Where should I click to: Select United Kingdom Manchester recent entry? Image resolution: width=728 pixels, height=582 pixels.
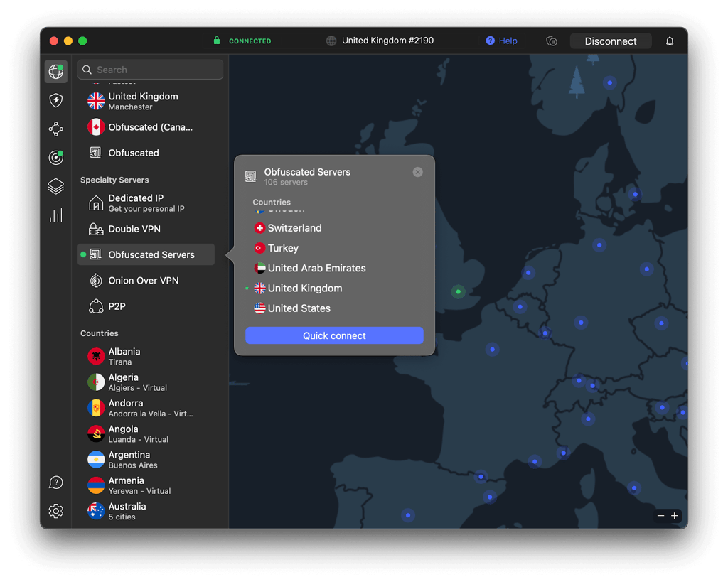[146, 101]
